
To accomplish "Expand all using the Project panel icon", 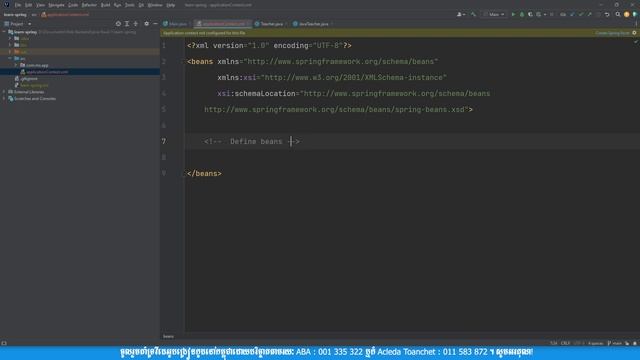I will click(127, 24).
